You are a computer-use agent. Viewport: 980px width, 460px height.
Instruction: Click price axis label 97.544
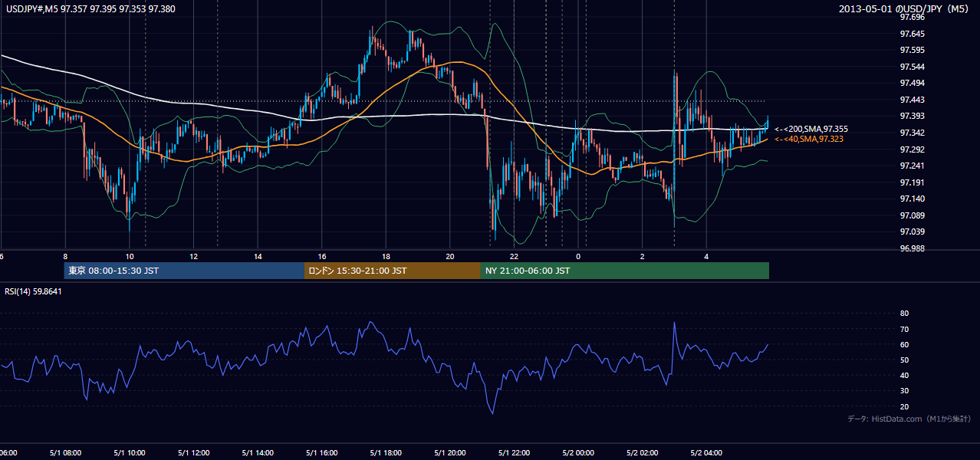913,67
